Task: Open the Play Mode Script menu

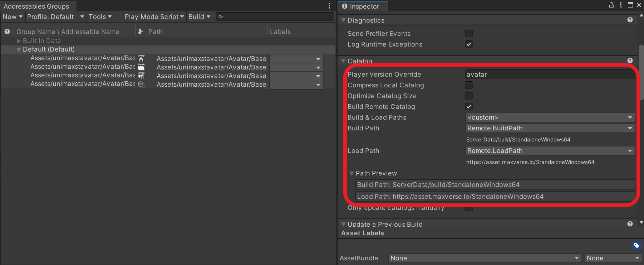Action: click(x=154, y=17)
